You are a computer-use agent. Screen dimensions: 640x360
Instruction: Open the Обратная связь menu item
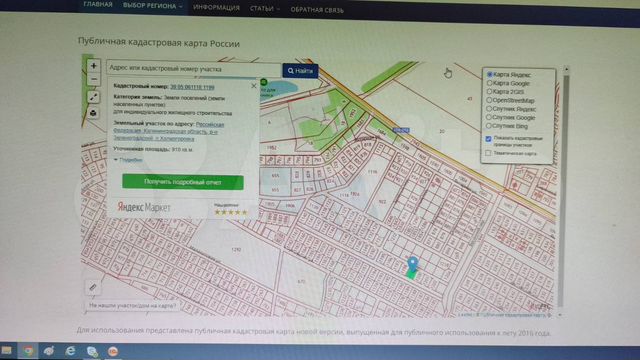(317, 10)
